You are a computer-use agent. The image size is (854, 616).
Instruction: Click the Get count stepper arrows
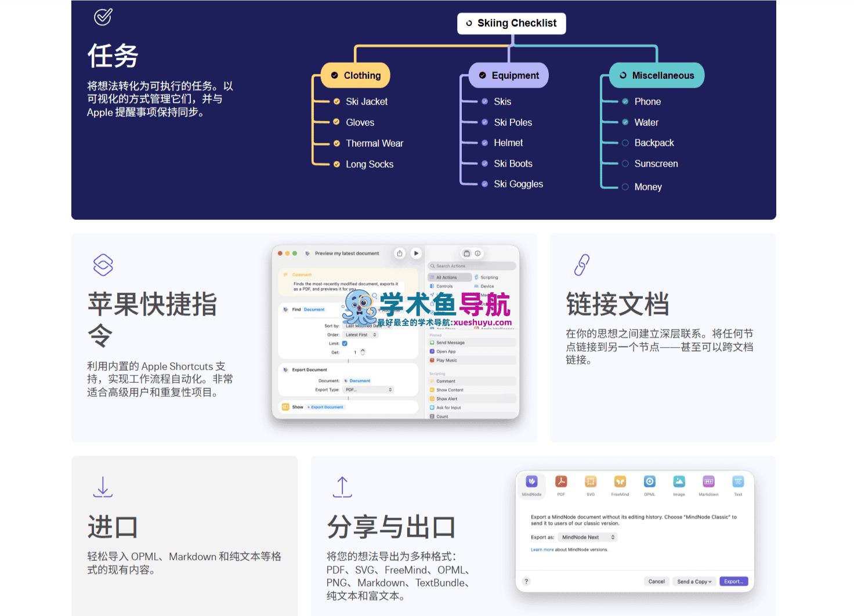point(363,352)
